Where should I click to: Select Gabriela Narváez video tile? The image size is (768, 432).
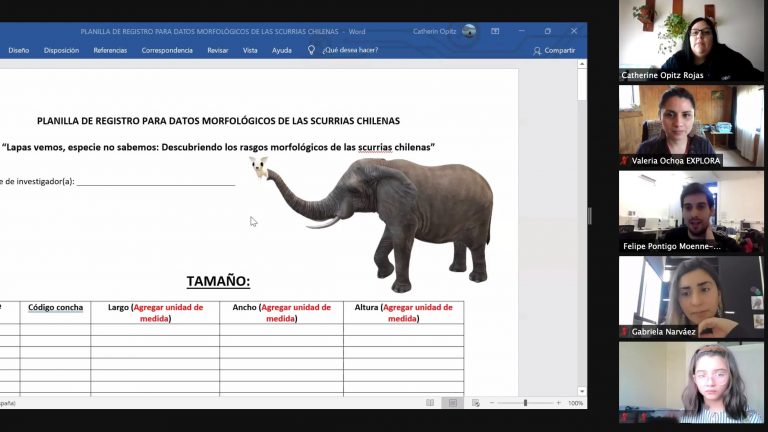pos(691,297)
